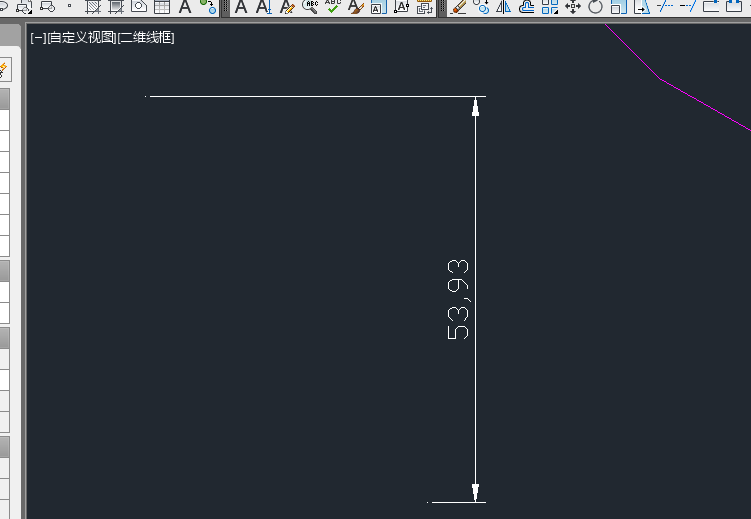This screenshot has width=751, height=519.
Task: Insert a Table
Action: [162, 7]
